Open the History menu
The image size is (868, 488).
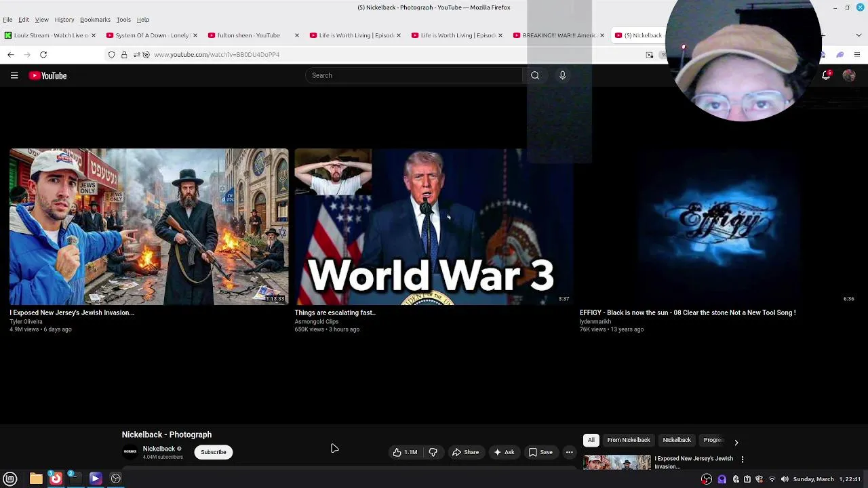click(64, 20)
